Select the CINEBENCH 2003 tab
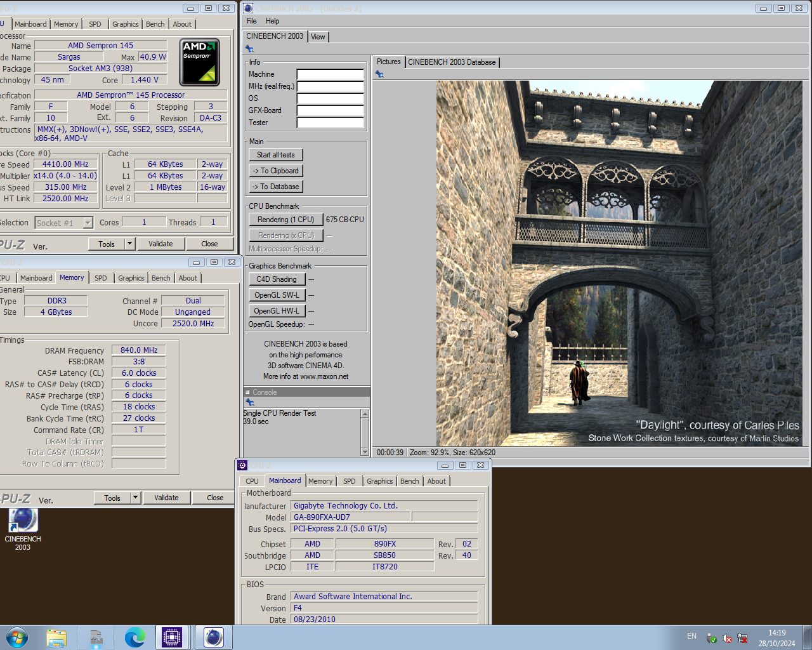The height and width of the screenshot is (650, 812). click(275, 36)
